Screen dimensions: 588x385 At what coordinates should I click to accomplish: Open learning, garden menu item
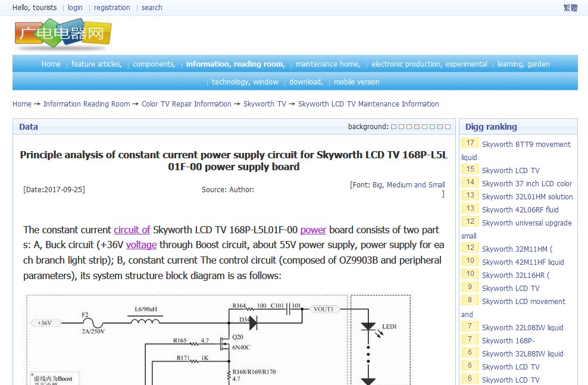524,64
